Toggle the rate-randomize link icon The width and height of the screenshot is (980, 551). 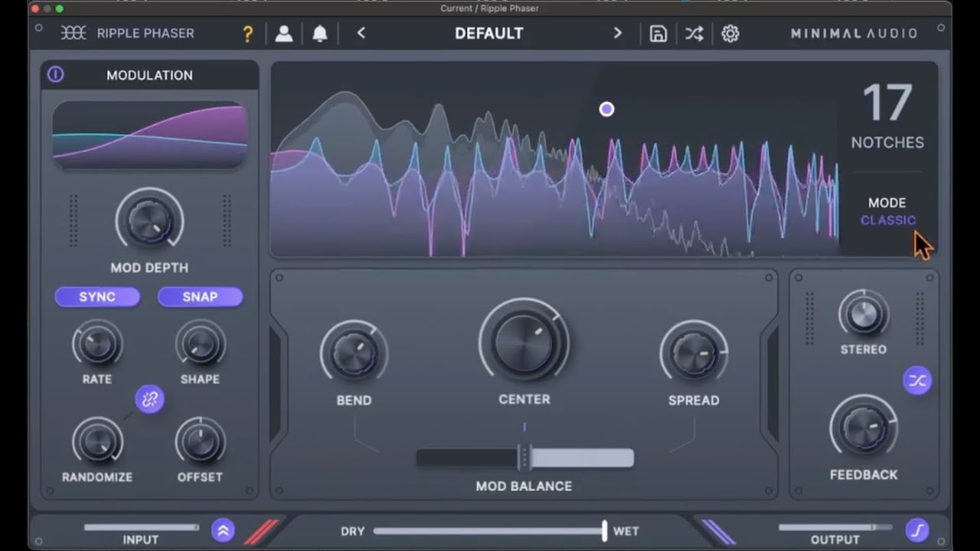click(149, 399)
